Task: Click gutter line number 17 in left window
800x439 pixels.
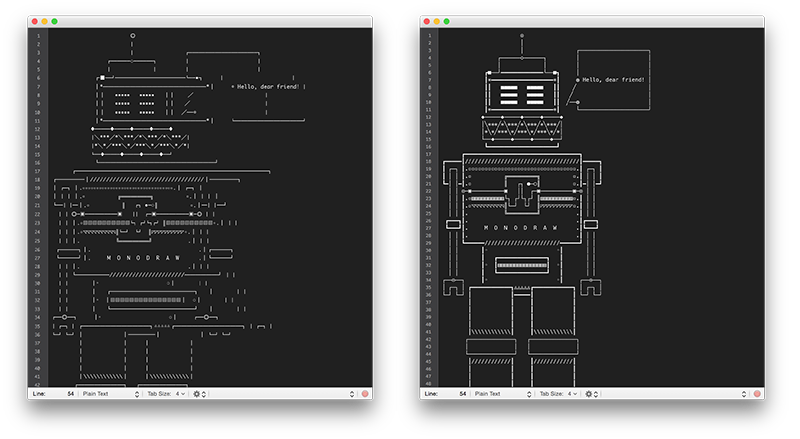Action: [38, 172]
